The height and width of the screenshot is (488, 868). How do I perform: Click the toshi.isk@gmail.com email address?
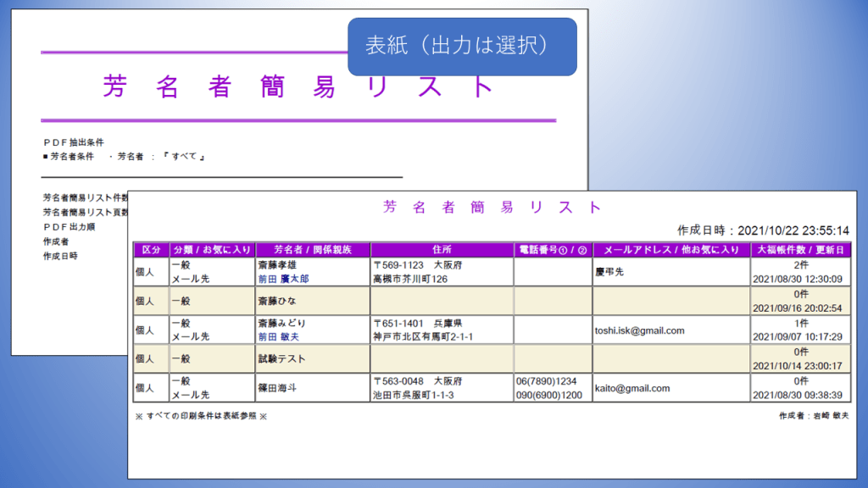639,330
